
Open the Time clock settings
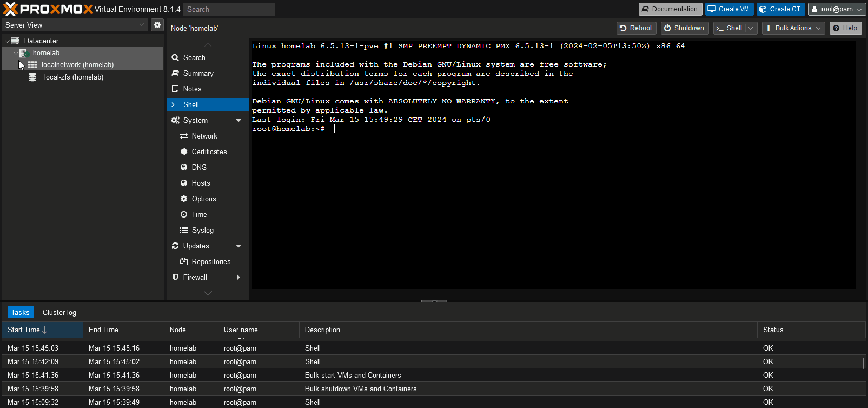coord(199,215)
